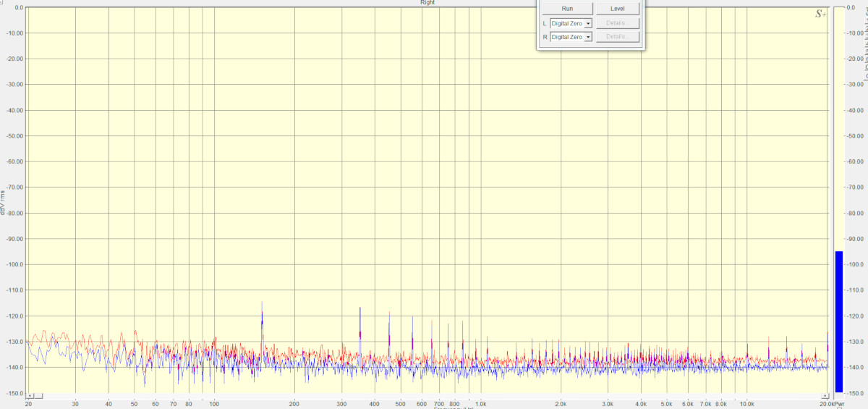Viewport: 868px width, 409px height.
Task: Click the left scroll arrow below graph
Action: pos(30,397)
